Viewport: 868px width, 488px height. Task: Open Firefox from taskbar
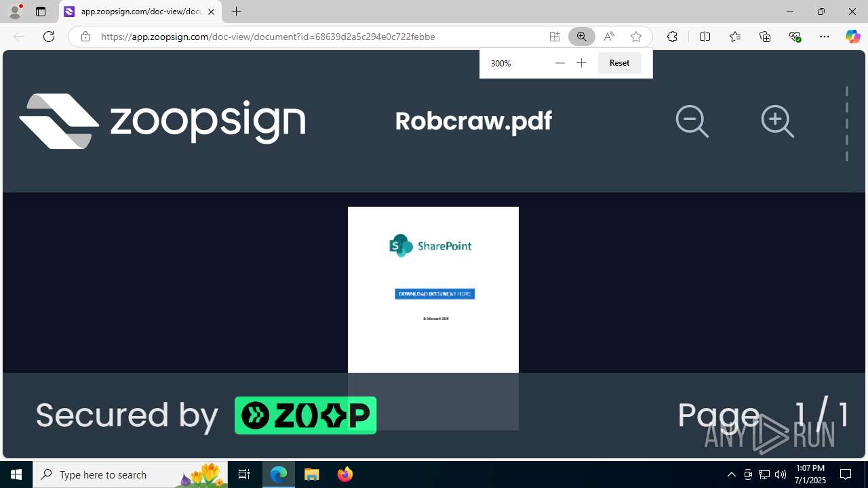344,474
